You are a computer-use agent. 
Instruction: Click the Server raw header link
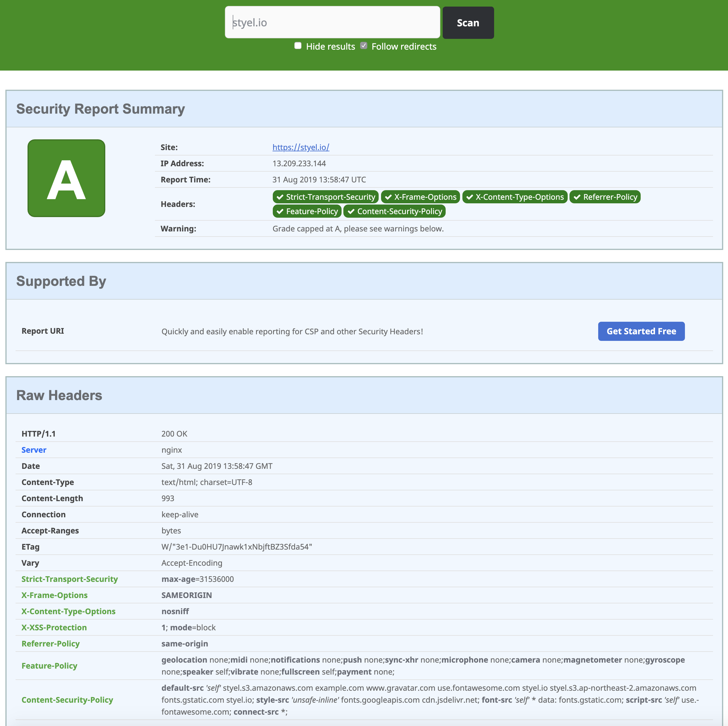pyautogui.click(x=34, y=450)
